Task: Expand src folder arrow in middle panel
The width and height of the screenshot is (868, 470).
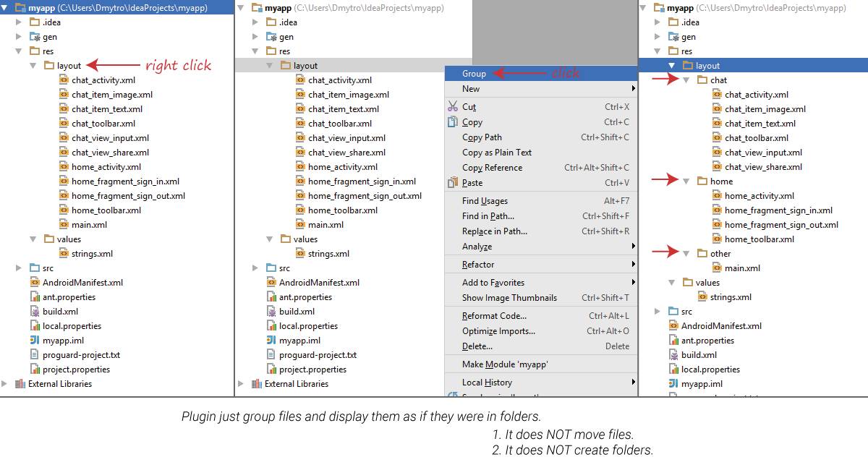Action: click(x=255, y=268)
